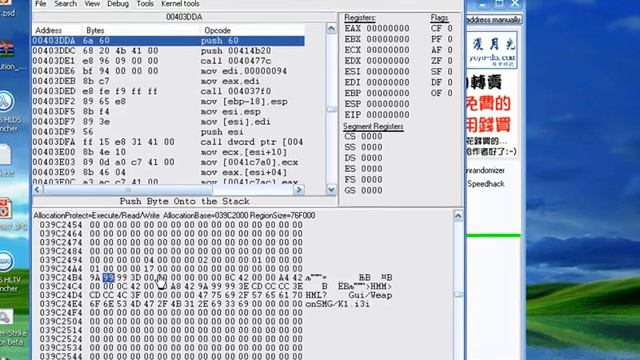
Task: Click the CS segment register
Action: pos(363,137)
